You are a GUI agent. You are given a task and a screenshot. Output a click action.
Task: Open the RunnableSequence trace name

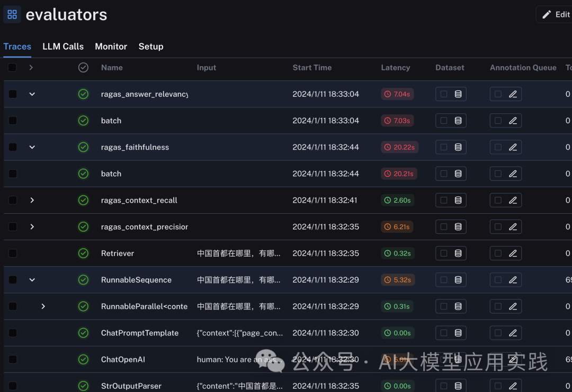click(x=136, y=280)
